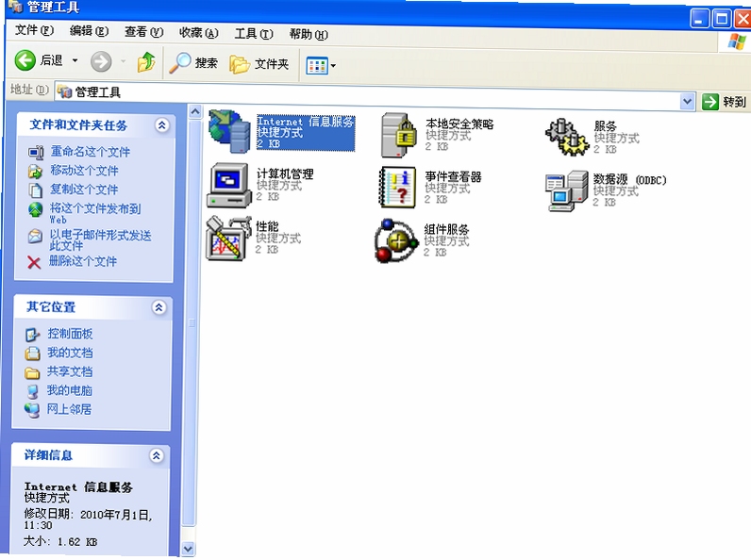This screenshot has height=560, width=751.
Task: Select the 性能 chart icon
Action: [x=228, y=238]
